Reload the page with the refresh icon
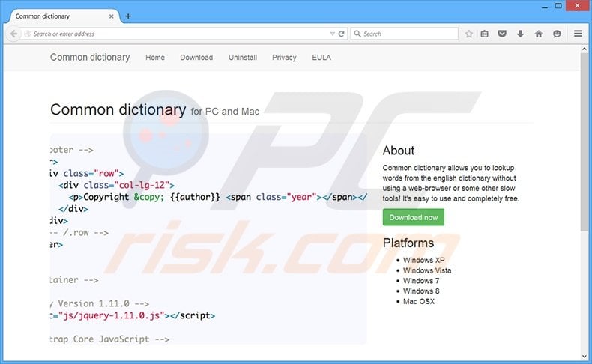This screenshot has height=364, width=592. pyautogui.click(x=341, y=34)
